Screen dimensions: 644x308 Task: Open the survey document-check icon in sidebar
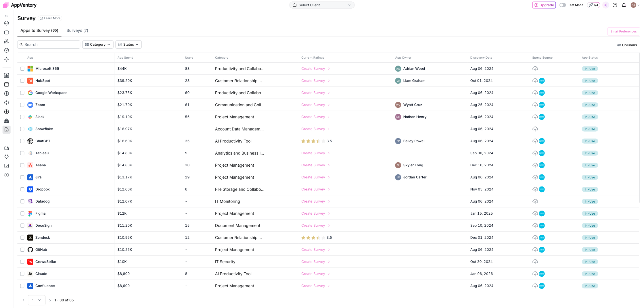point(6,130)
